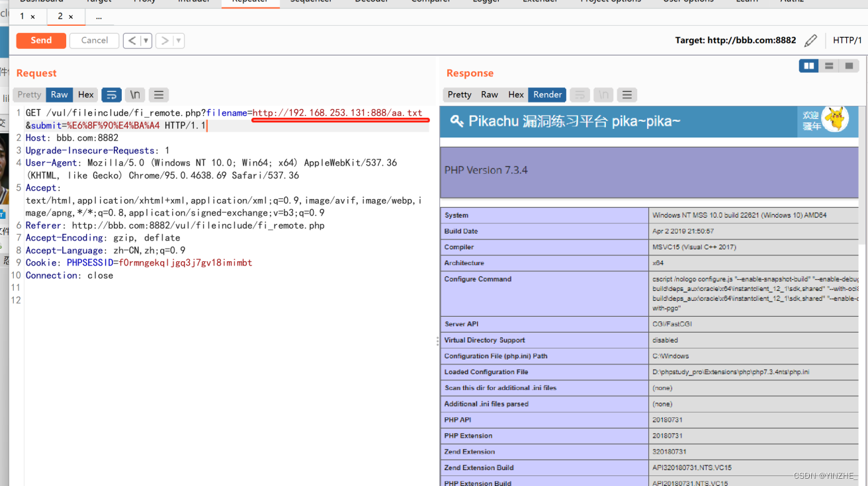Screen dimensions: 868x486
Task: Click the Cancel request button
Action: click(95, 40)
